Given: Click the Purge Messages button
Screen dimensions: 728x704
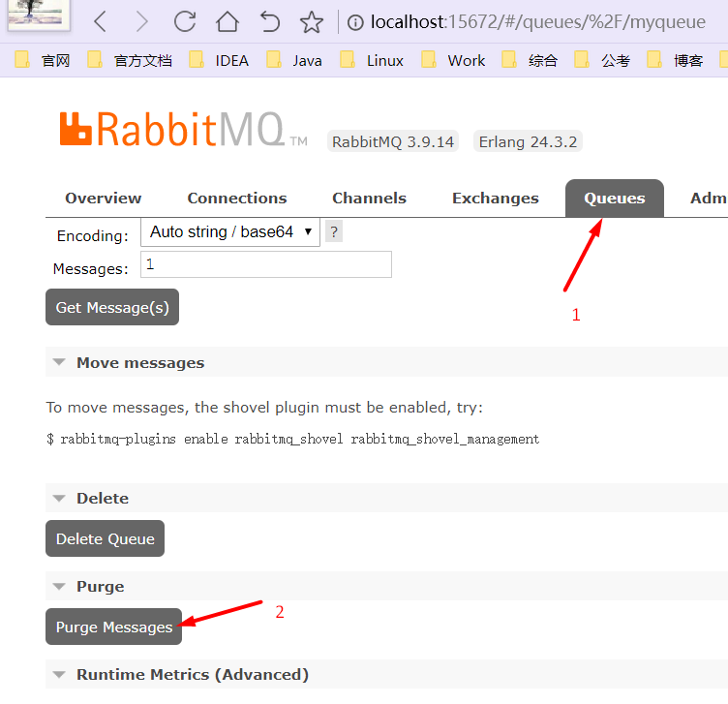Looking at the screenshot, I should point(114,627).
